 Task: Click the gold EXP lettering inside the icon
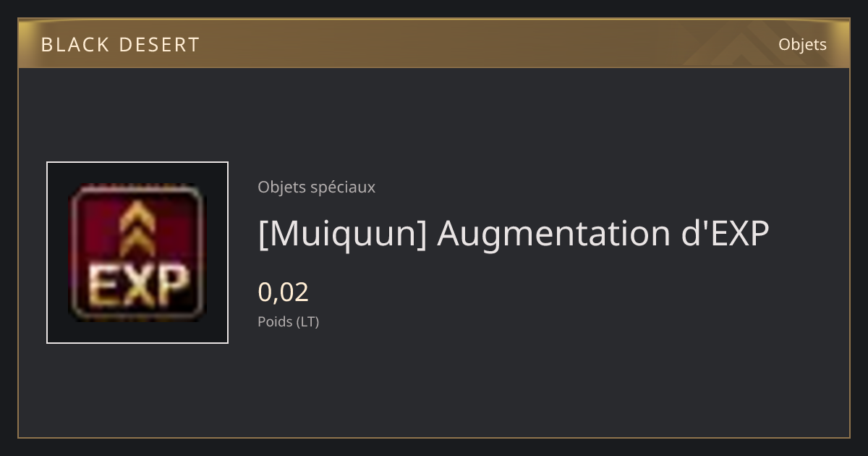[x=138, y=285]
